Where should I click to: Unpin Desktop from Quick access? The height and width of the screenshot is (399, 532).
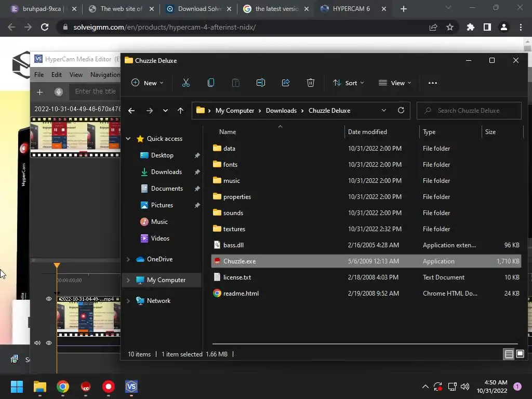point(197,155)
